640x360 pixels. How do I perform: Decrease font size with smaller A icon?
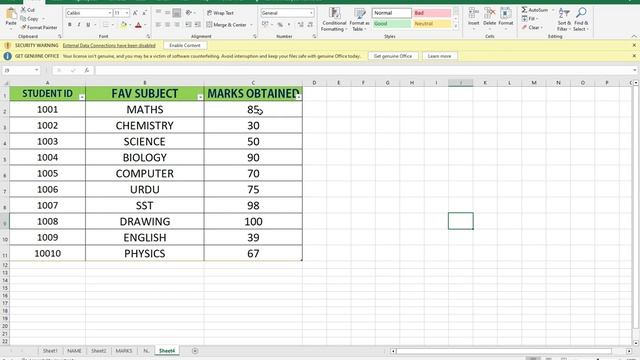144,13
